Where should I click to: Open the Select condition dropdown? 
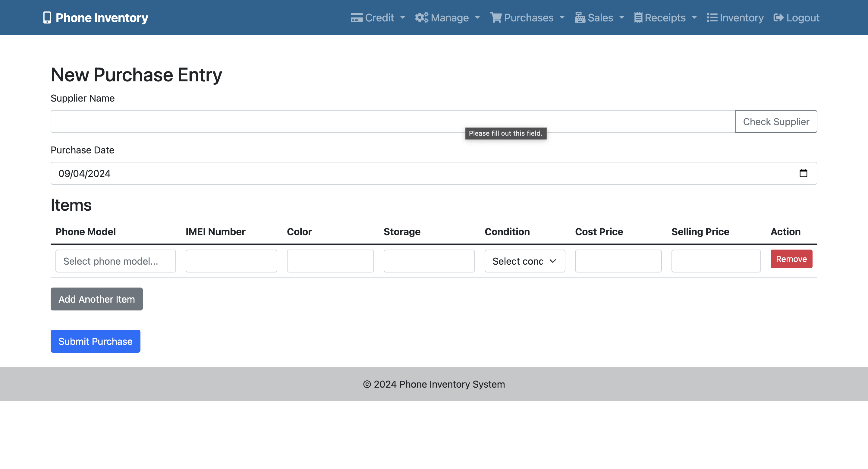524,261
